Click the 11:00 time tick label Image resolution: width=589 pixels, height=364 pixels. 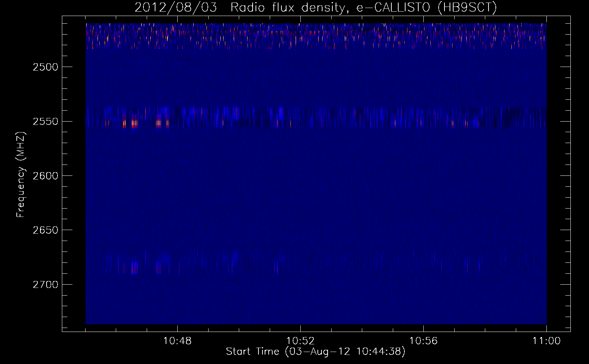coord(547,341)
